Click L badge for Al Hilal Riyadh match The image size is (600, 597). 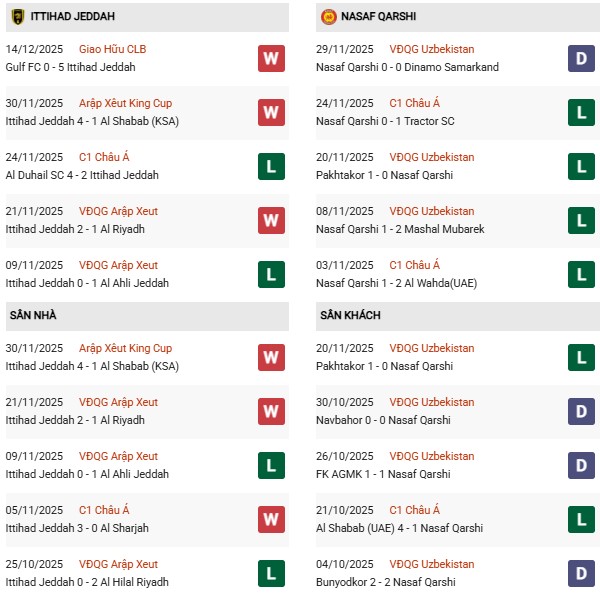[x=271, y=573]
